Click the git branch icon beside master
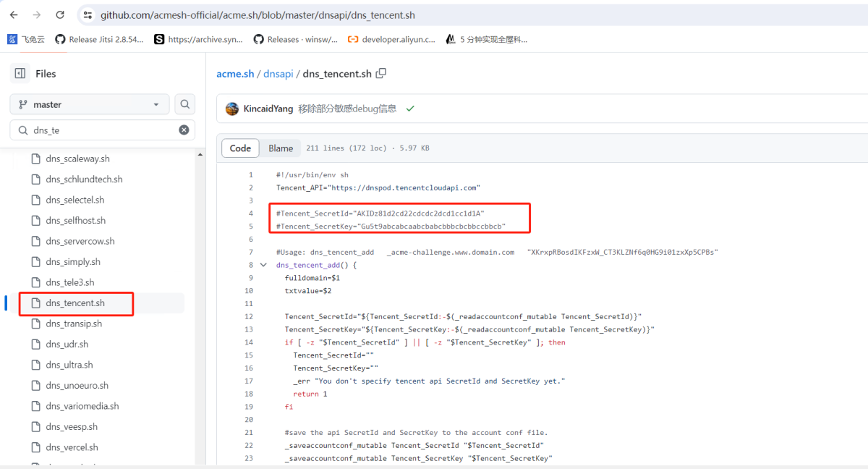868x469 pixels. tap(23, 104)
